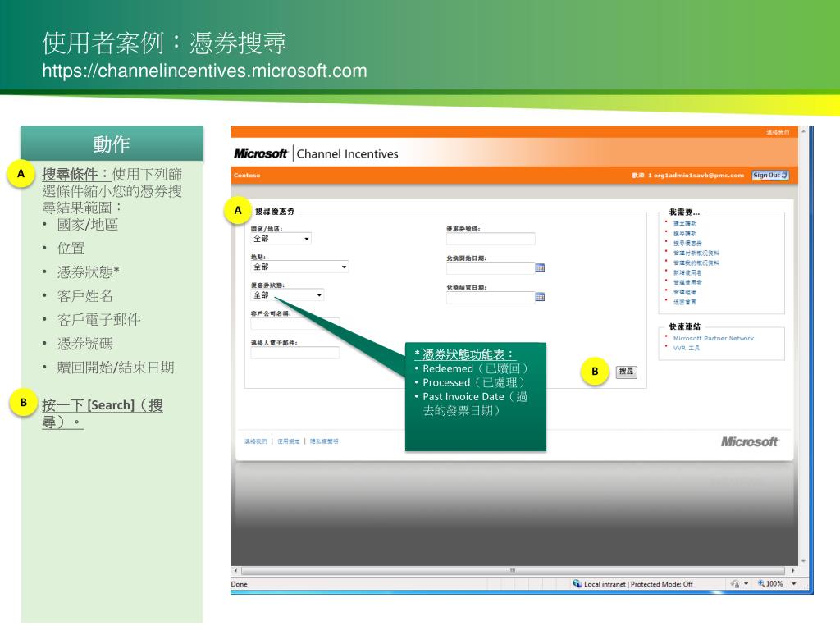Click the Processed（已處理）callout entry
This screenshot has height=630, width=840.
pyautogui.click(x=473, y=382)
